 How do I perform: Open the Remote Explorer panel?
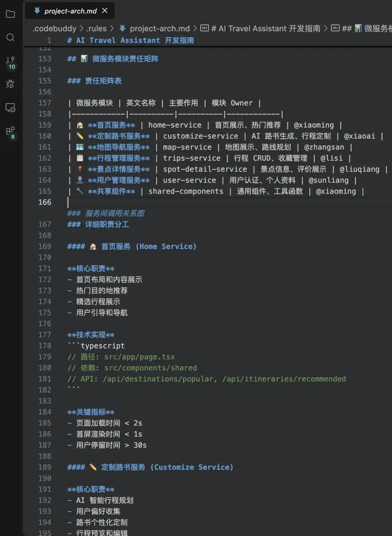(x=10, y=108)
